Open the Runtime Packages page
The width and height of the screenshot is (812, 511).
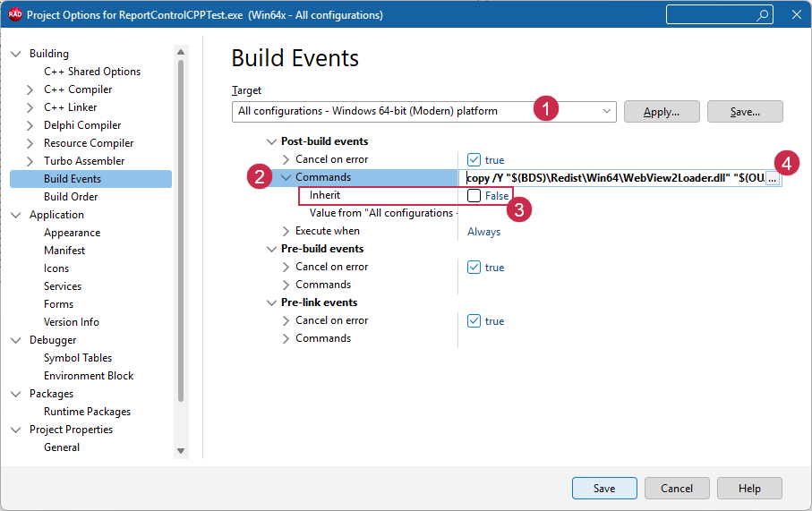(x=87, y=413)
